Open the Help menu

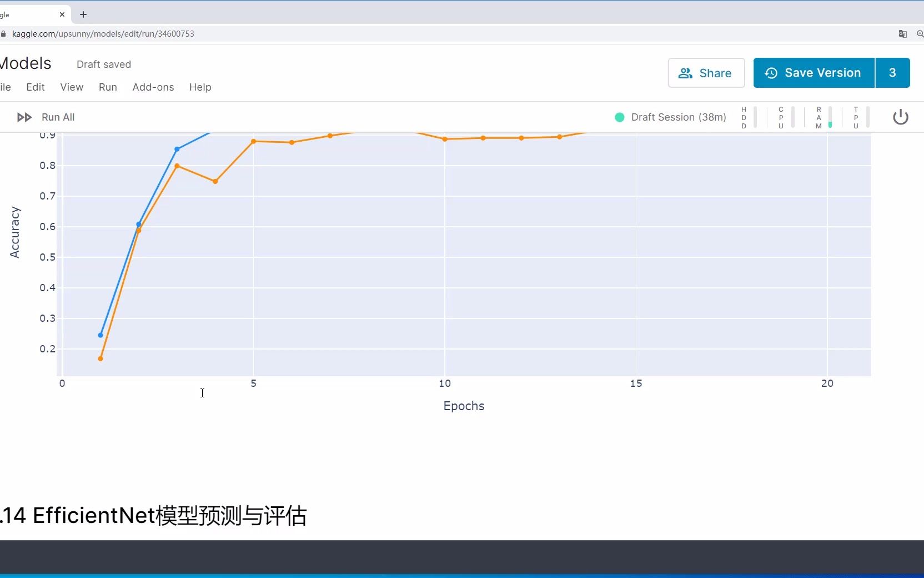coord(200,87)
